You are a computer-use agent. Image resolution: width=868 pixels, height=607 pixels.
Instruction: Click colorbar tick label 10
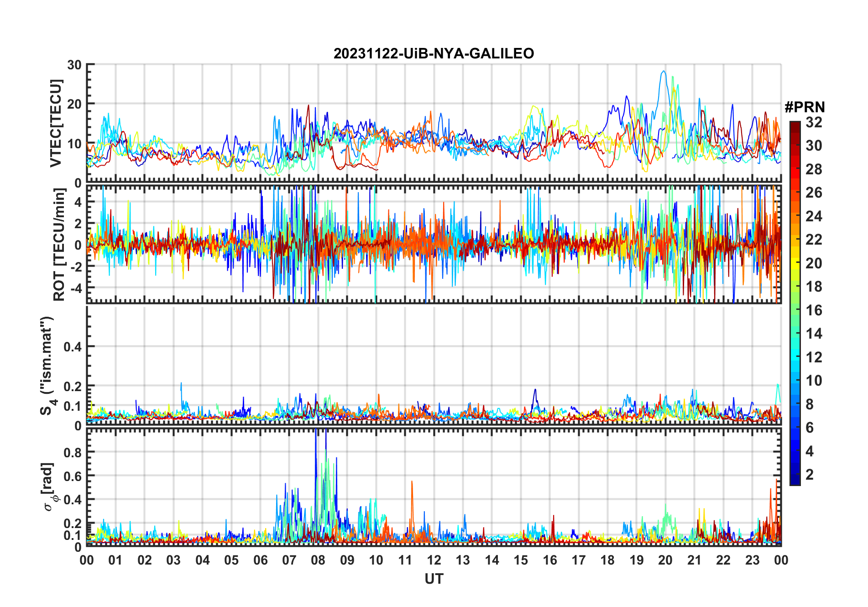pyautogui.click(x=814, y=381)
